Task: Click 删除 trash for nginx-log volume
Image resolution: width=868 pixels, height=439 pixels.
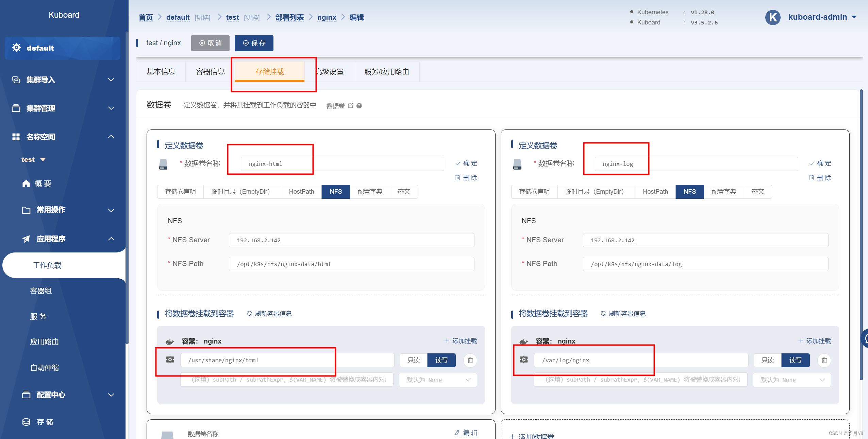Action: [x=820, y=178]
